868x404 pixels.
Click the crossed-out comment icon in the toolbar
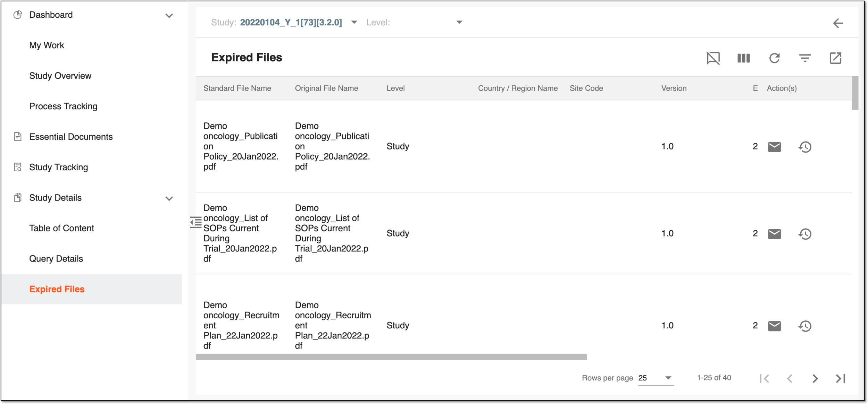(x=713, y=58)
